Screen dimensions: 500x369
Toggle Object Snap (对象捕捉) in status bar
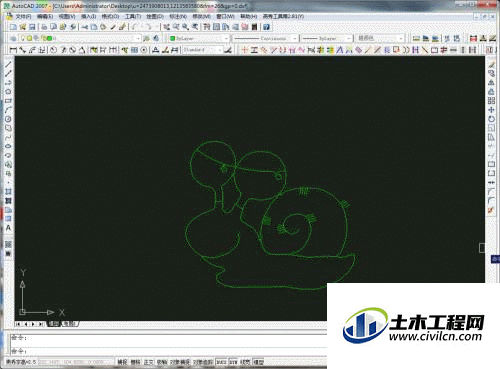click(x=180, y=362)
